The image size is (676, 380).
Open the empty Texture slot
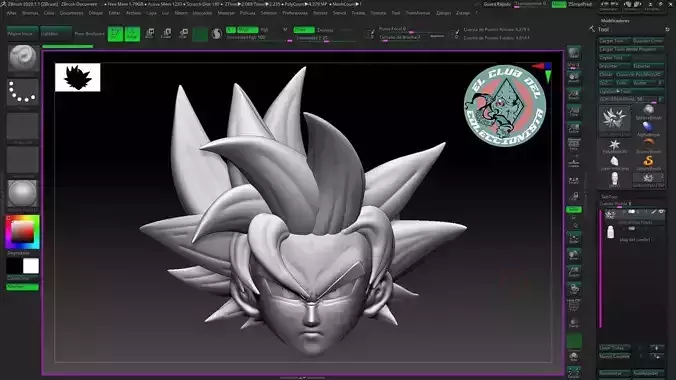(22, 160)
